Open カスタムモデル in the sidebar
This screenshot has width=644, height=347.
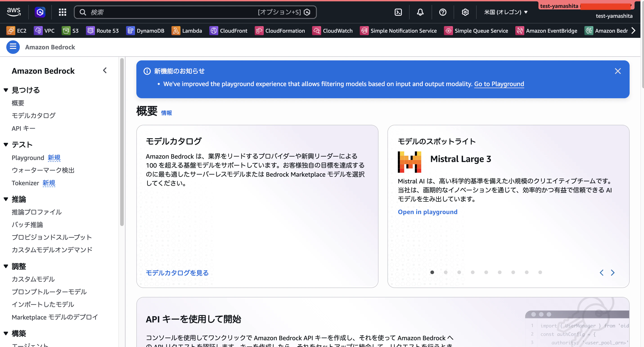(x=33, y=279)
